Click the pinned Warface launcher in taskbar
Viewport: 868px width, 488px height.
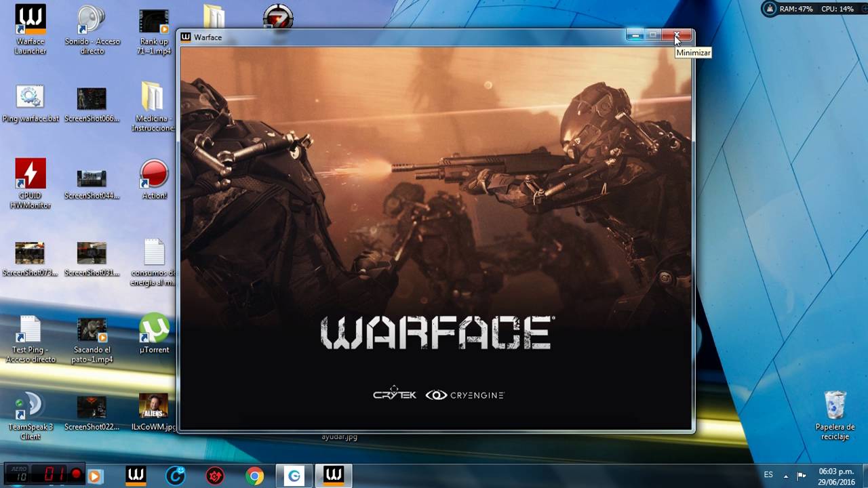(136, 475)
